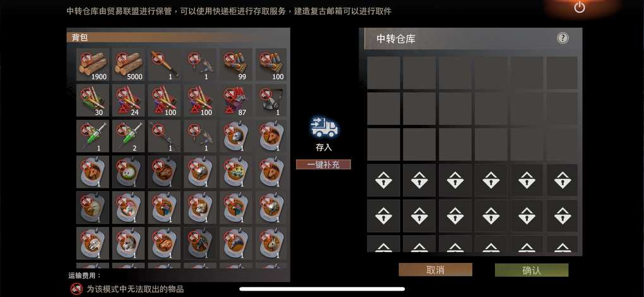This screenshot has height=297, width=644.
Task: Select the wood logs stack of 1900
Action: point(93,64)
